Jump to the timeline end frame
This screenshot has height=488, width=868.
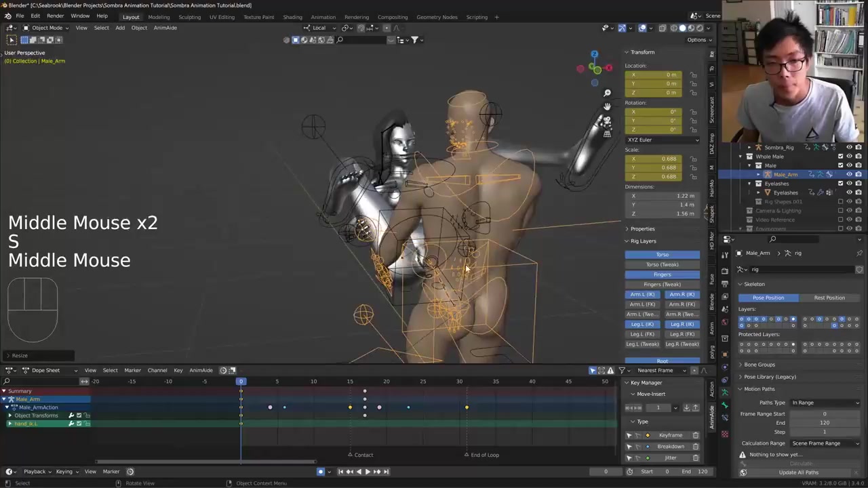[x=386, y=472]
